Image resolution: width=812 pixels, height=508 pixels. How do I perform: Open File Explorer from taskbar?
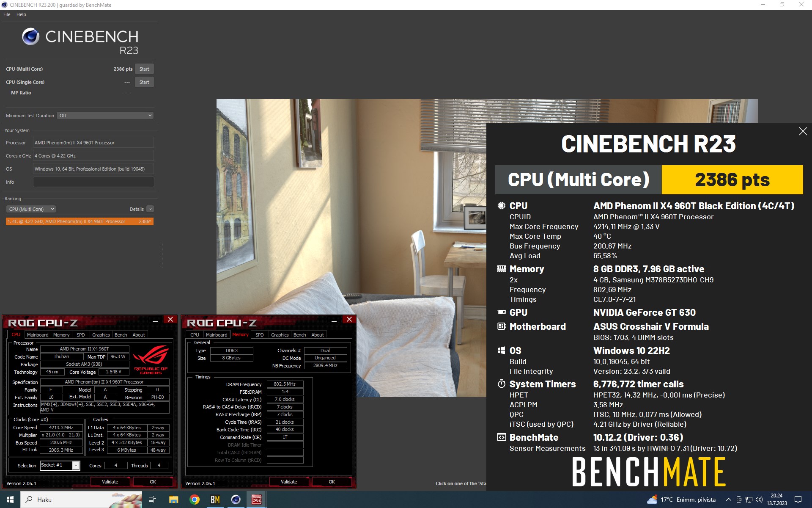pyautogui.click(x=173, y=500)
